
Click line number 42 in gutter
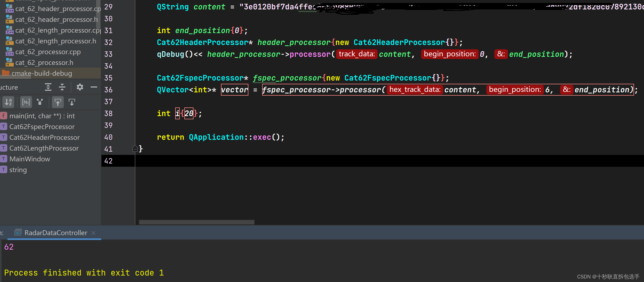pos(108,161)
